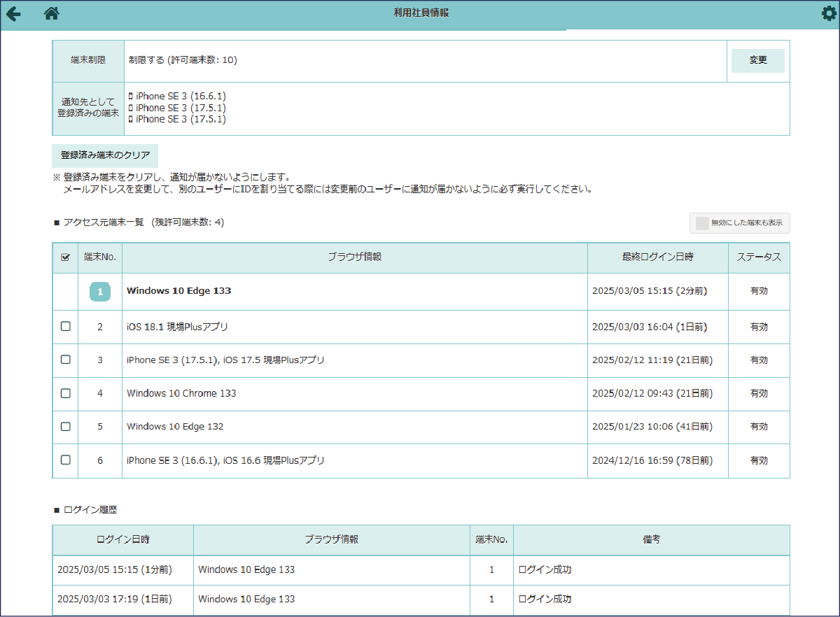Image resolution: width=840 pixels, height=617 pixels.
Task: Click login time 2025/03/03 16:04 (1日前)
Action: click(650, 327)
